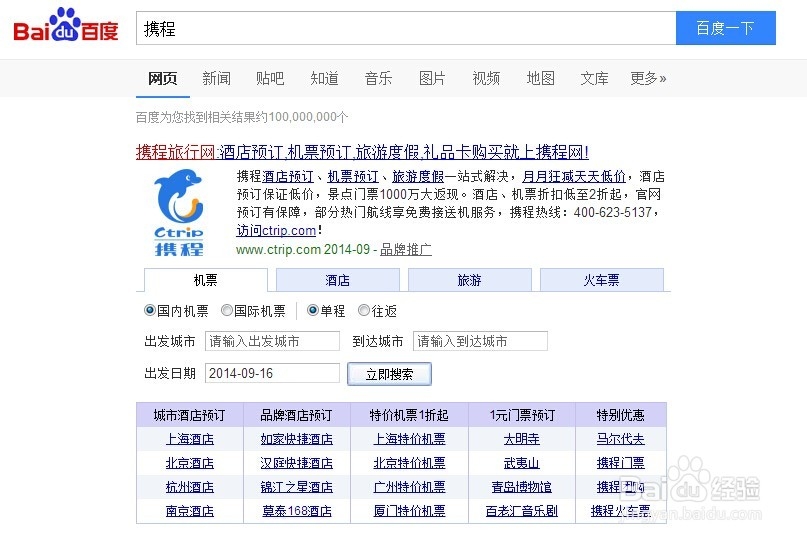Click the search box containing 携程
Viewport: 807px width, 542px height.
click(x=406, y=28)
